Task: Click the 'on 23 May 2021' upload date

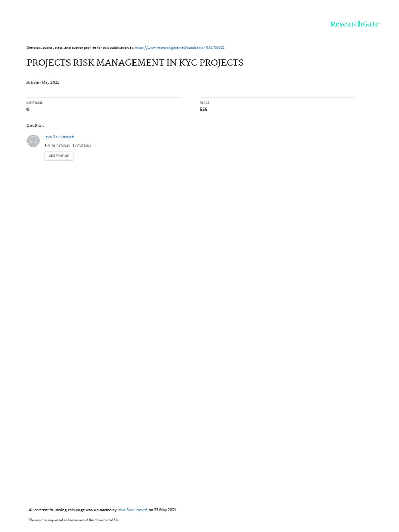Action: 163,510
